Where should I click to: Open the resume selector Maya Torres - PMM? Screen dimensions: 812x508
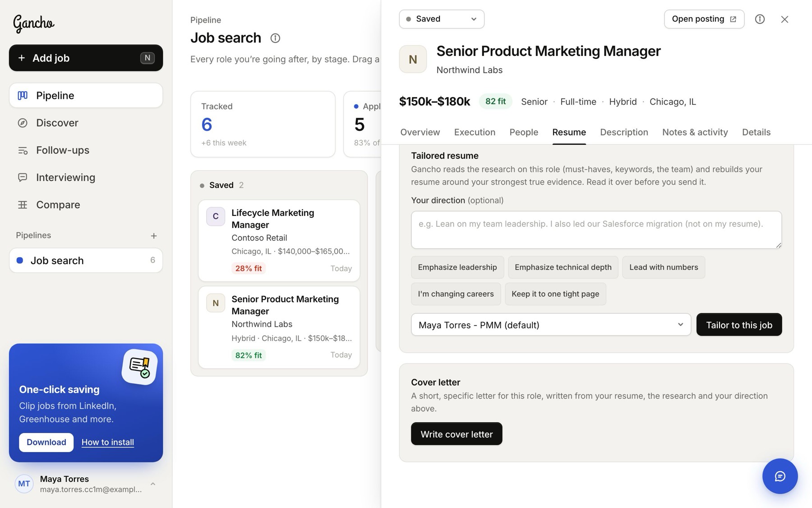point(551,325)
